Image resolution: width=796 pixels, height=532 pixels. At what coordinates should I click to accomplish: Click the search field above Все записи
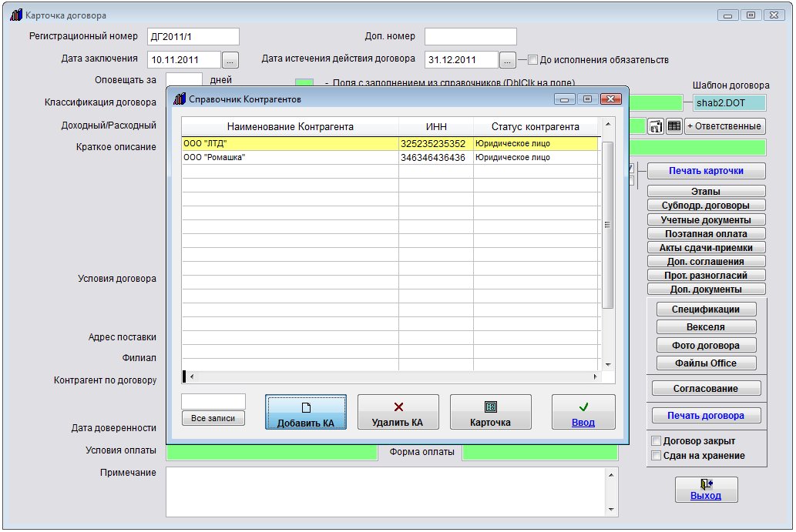pyautogui.click(x=213, y=401)
